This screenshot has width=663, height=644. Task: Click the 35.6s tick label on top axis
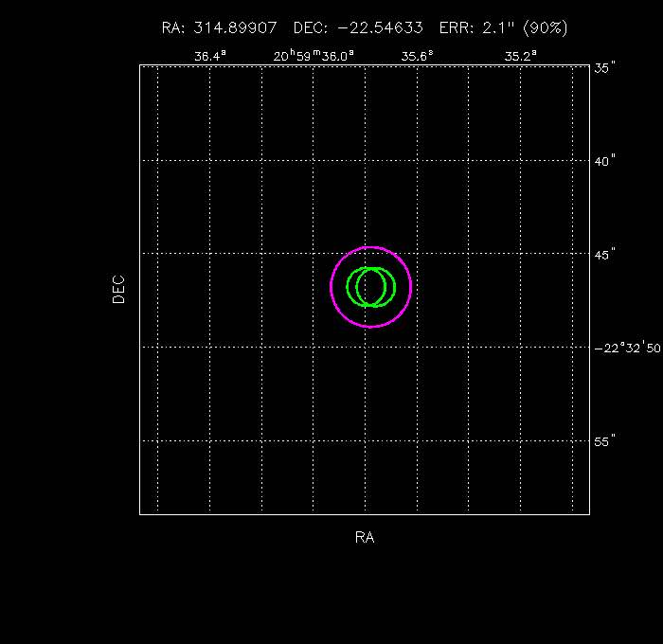point(417,56)
